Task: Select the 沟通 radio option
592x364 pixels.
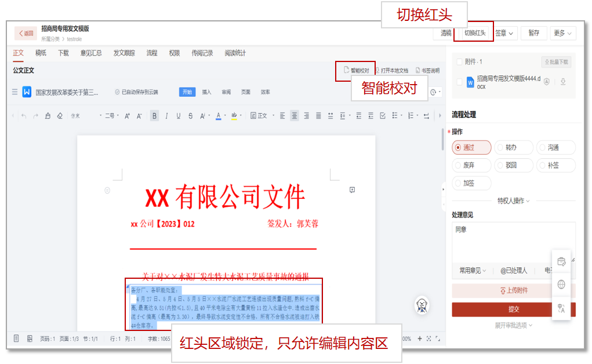Action: [x=556, y=147]
